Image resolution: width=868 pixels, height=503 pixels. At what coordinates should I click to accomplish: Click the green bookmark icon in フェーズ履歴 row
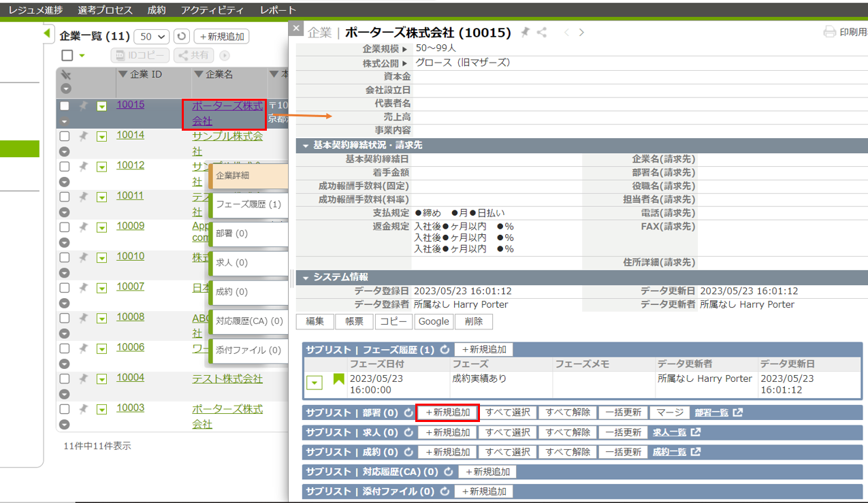338,380
